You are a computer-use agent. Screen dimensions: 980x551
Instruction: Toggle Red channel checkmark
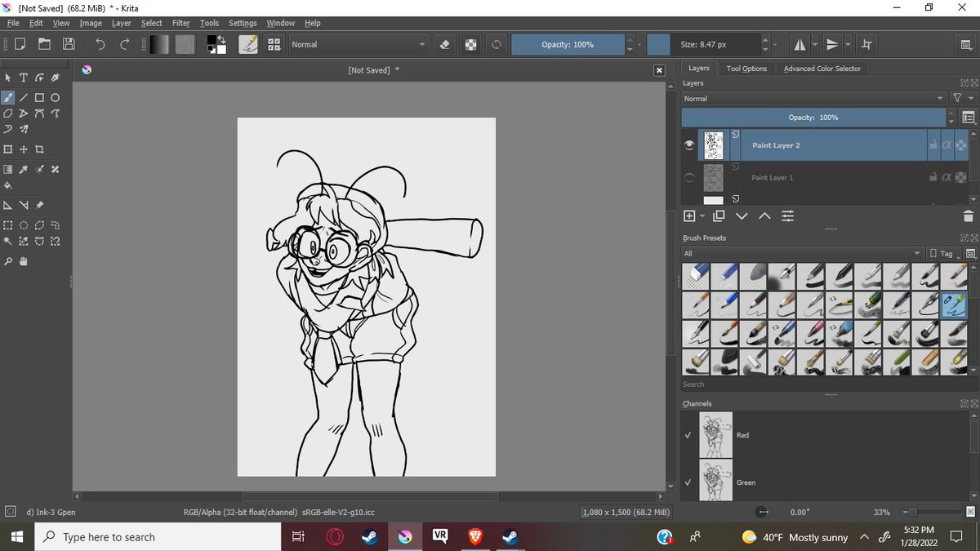coord(688,435)
